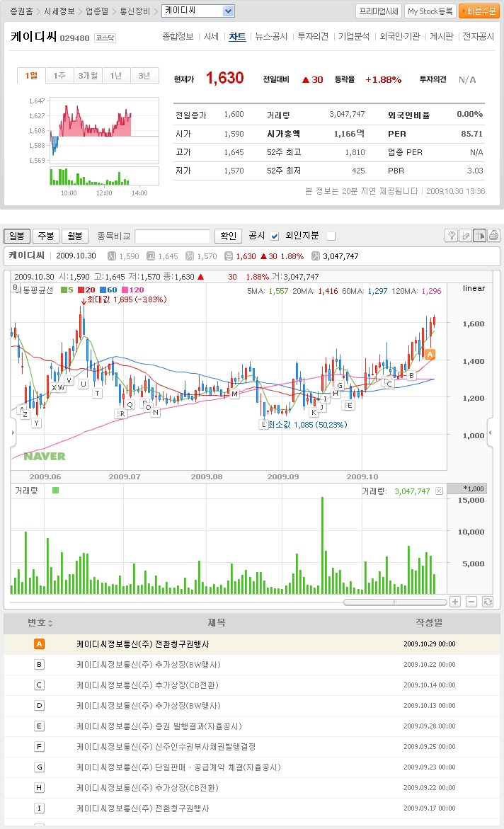Switch chart scale via linear label
The image size is (504, 829).
(x=474, y=288)
